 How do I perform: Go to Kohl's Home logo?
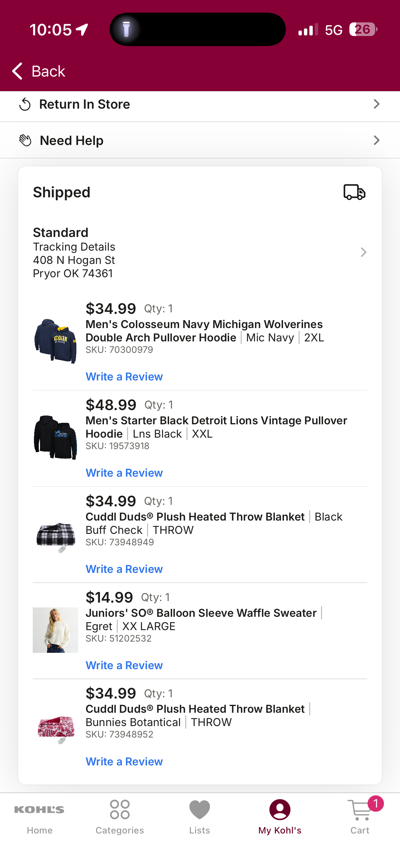39,810
